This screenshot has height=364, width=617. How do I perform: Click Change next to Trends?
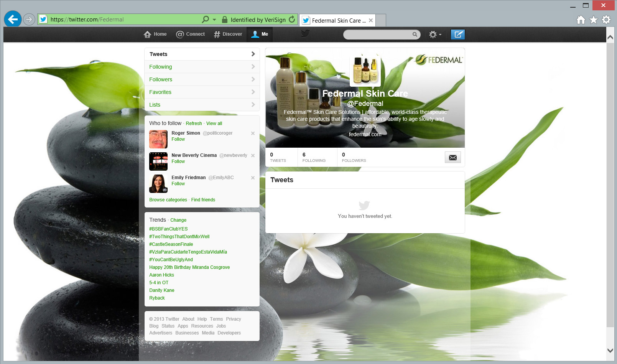click(178, 220)
